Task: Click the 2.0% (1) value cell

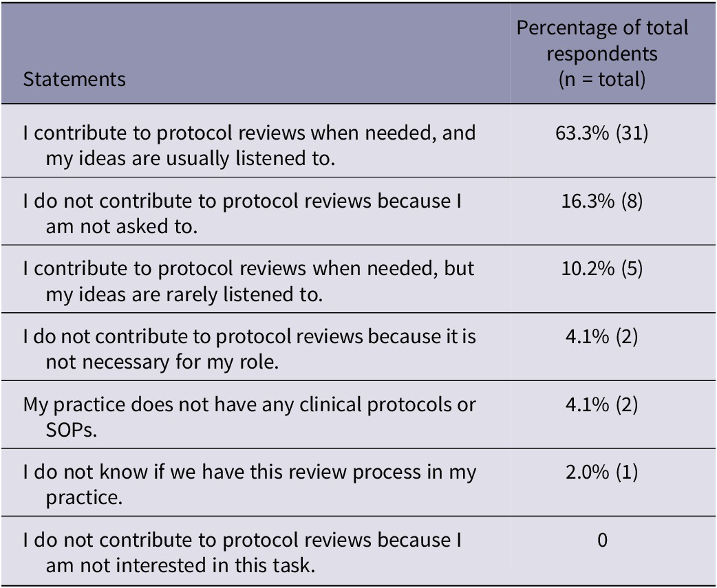Action: coord(602,472)
